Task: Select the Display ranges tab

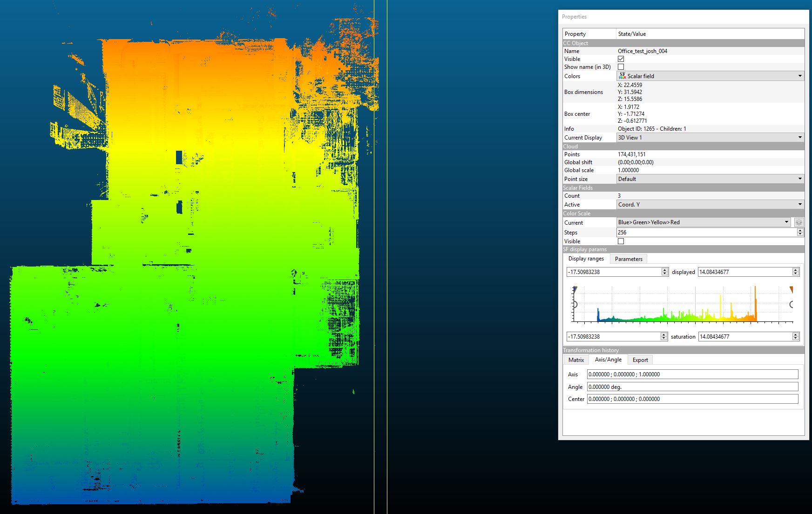Action: coord(586,259)
